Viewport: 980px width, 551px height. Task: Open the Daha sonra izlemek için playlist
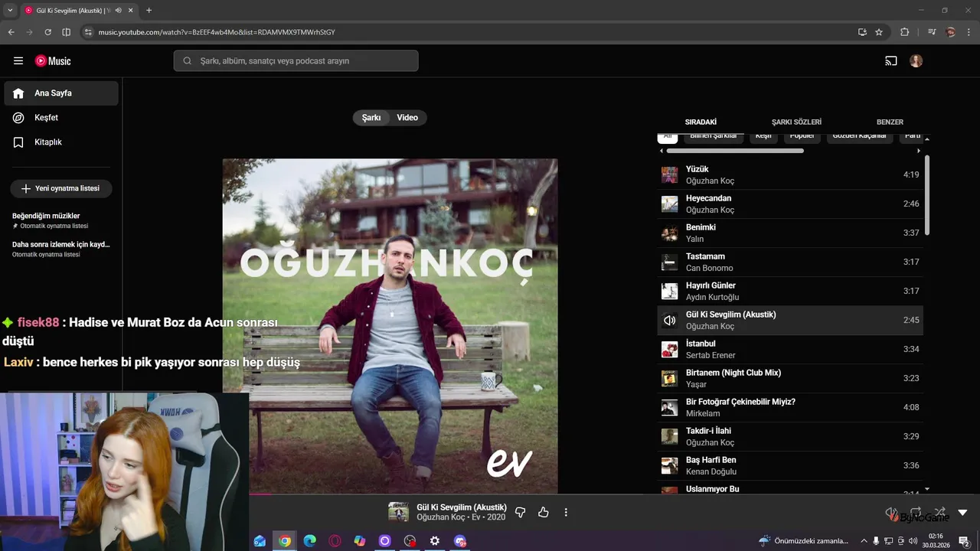tap(61, 249)
